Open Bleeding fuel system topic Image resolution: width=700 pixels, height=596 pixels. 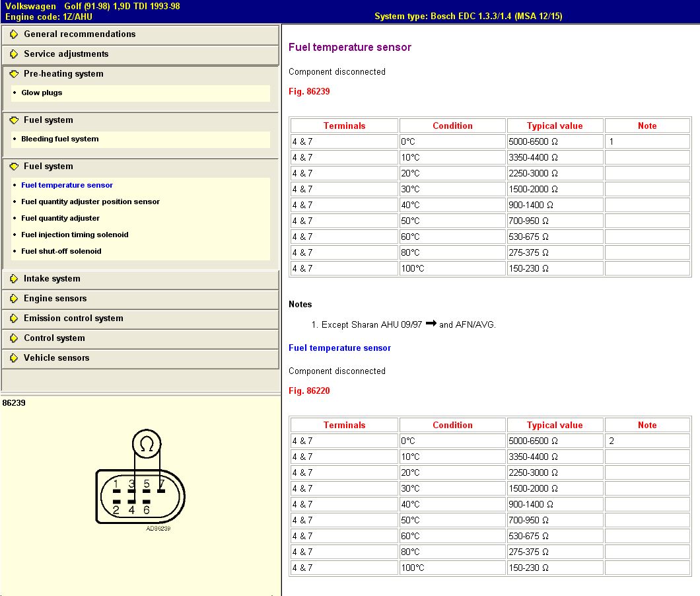(59, 139)
